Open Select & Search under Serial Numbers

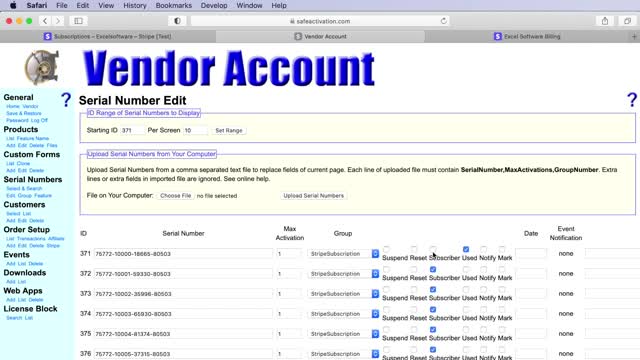24,189
